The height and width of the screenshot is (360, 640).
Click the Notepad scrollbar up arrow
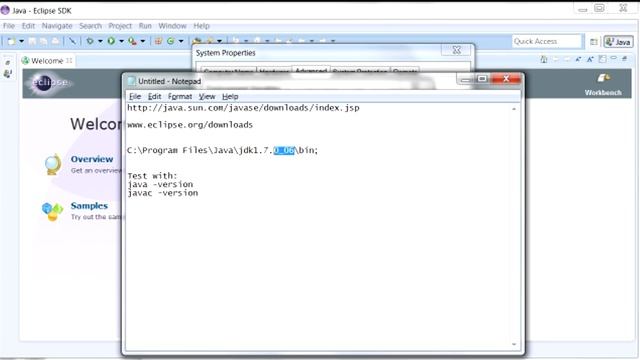tap(514, 109)
